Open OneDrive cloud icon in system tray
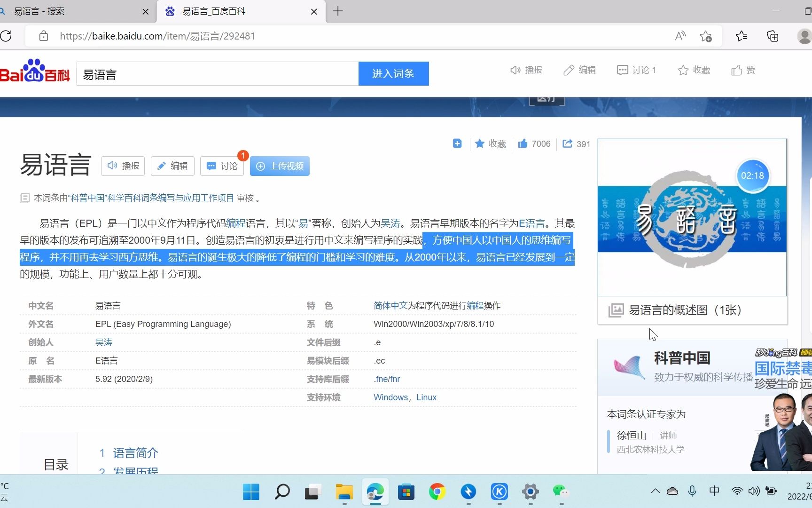 tap(672, 491)
